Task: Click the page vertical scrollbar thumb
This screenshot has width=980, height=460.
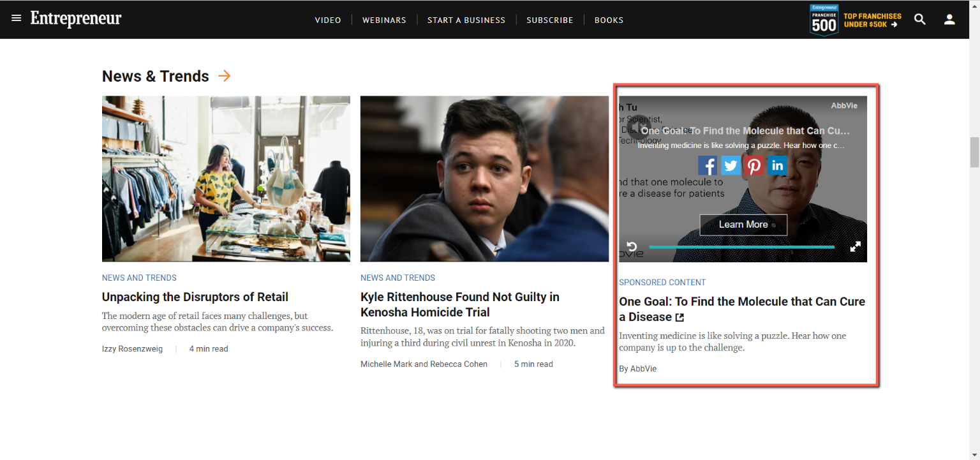Action: (974, 151)
